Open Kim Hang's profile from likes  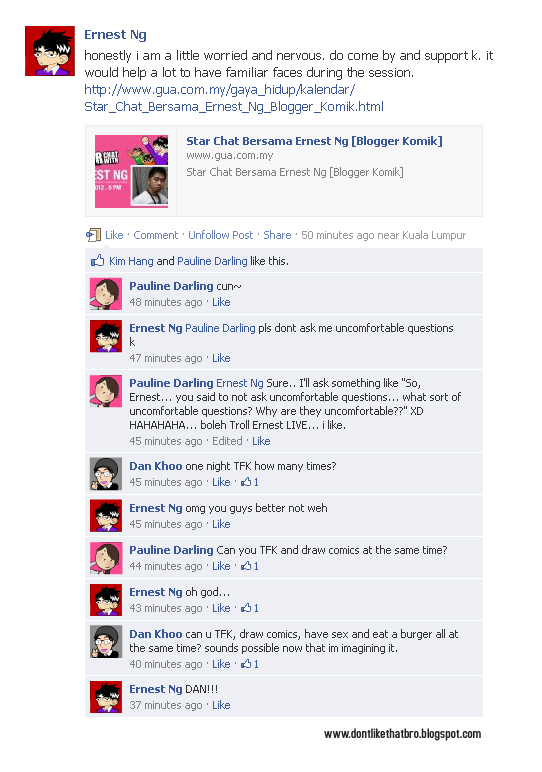coord(131,261)
